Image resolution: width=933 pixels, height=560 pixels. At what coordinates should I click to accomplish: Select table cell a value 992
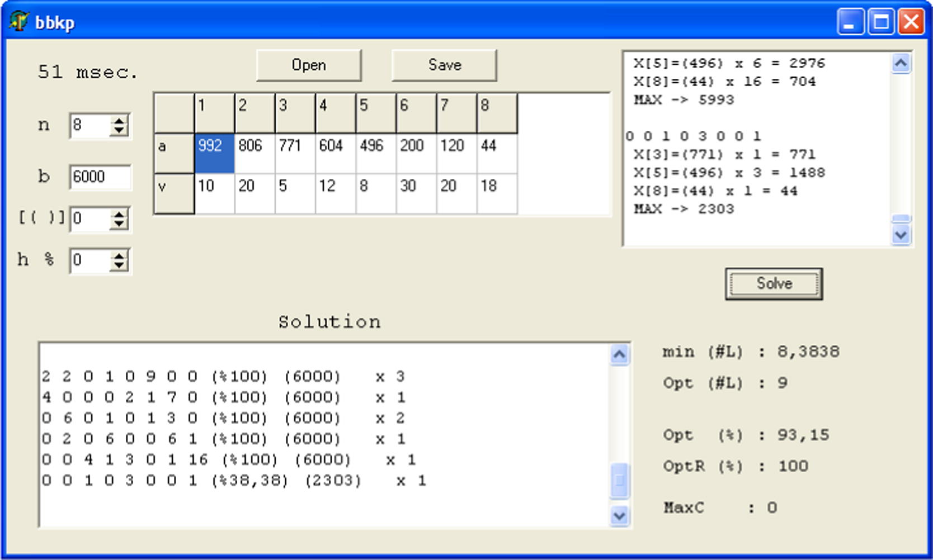pyautogui.click(x=214, y=153)
